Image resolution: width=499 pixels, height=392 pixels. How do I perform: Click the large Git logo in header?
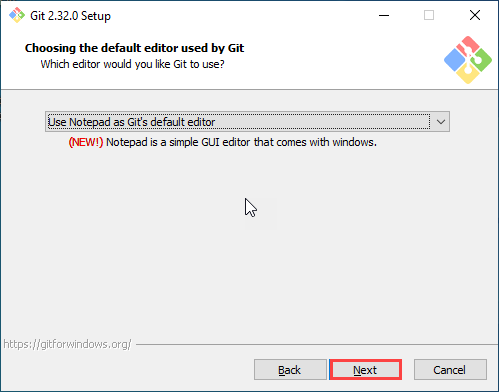coord(468,60)
